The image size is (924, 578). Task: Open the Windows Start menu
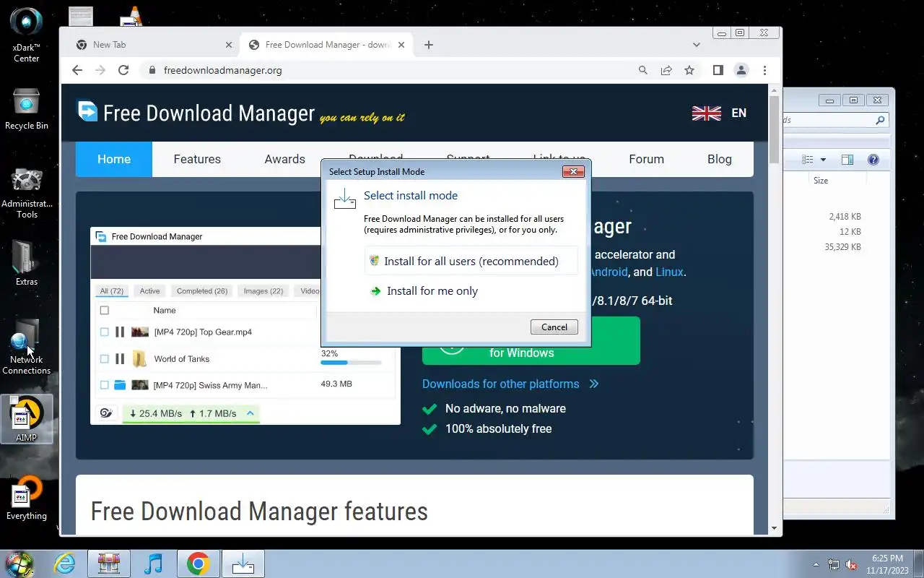pos(19,564)
